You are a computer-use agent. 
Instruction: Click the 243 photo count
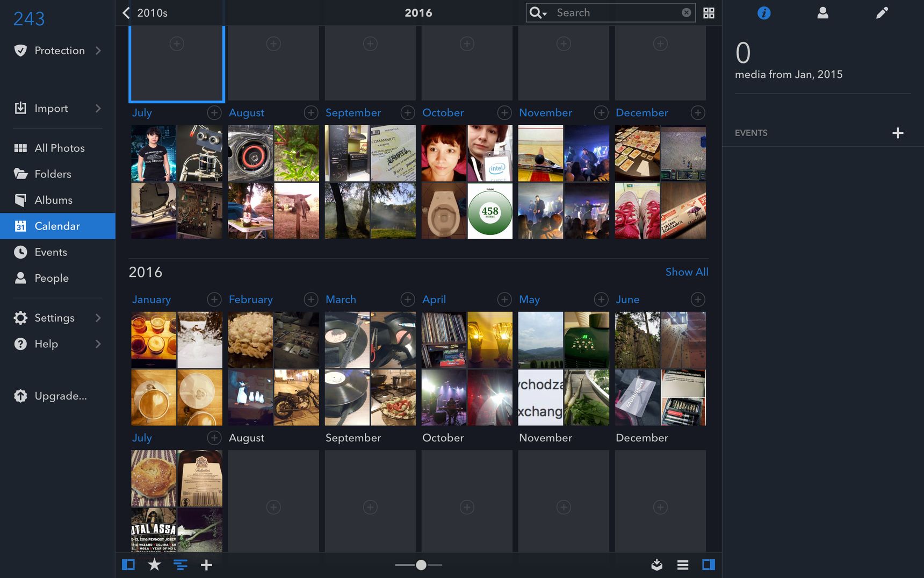coord(29,19)
